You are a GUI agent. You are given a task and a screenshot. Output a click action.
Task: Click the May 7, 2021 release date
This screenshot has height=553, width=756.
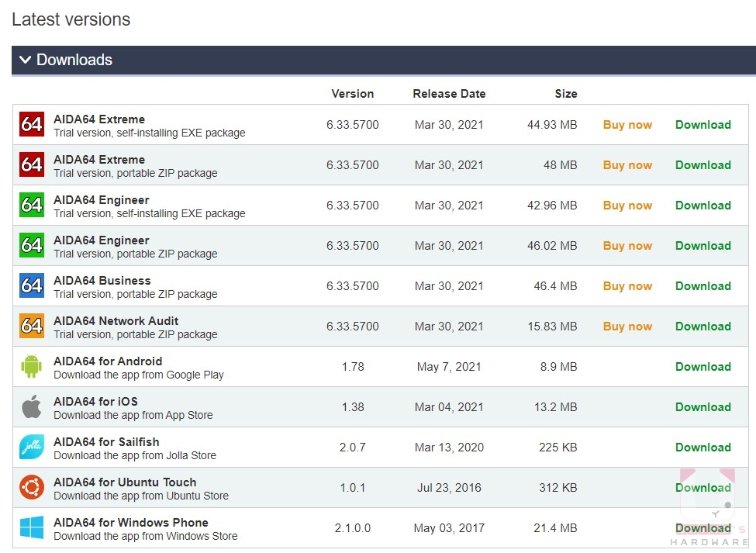[x=449, y=367]
